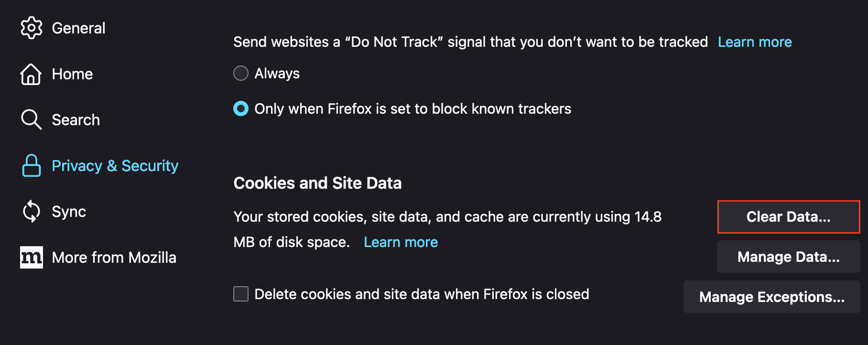Click the Search magnifying glass icon
The width and height of the screenshot is (868, 345).
32,119
